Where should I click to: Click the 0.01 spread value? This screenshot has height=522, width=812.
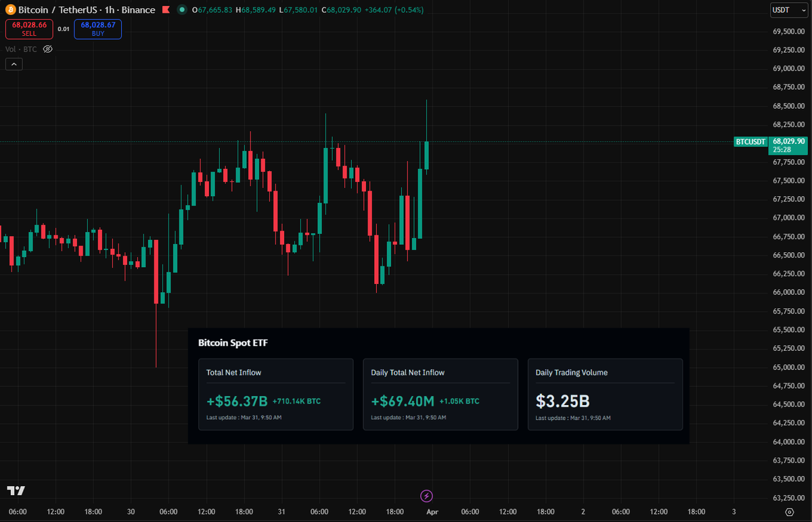(64, 29)
